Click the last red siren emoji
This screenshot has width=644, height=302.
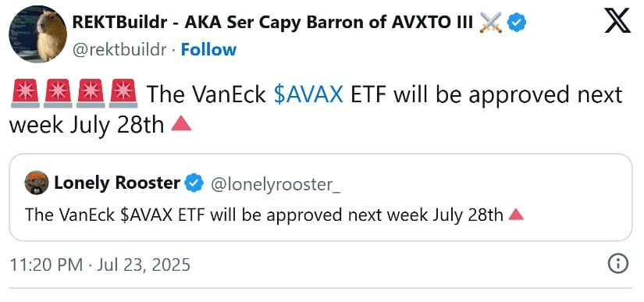click(x=123, y=94)
